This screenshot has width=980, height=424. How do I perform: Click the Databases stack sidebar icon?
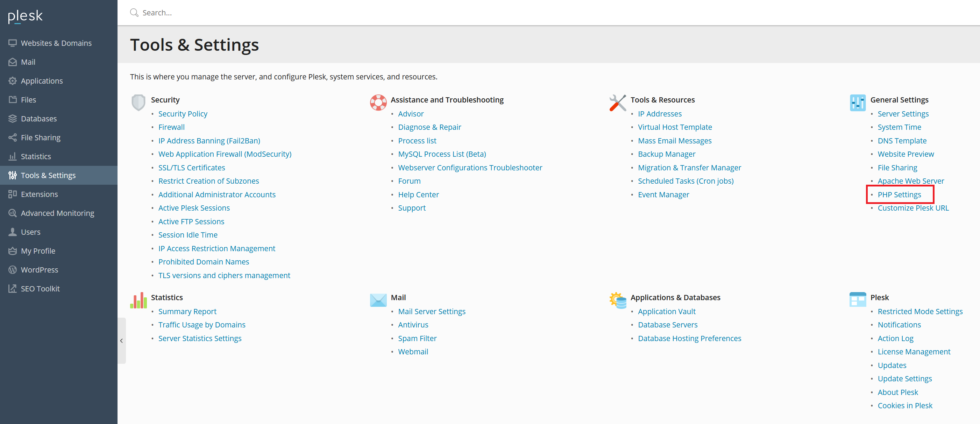coord(13,119)
